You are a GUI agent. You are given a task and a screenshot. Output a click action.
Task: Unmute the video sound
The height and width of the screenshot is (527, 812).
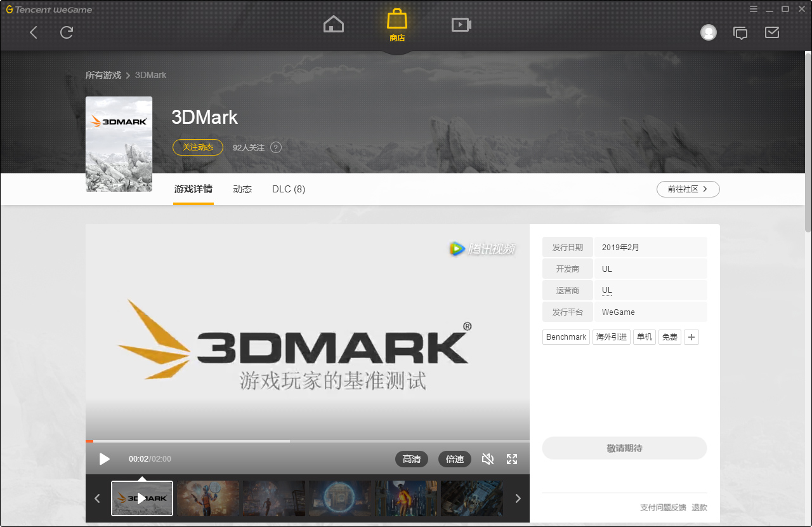488,459
